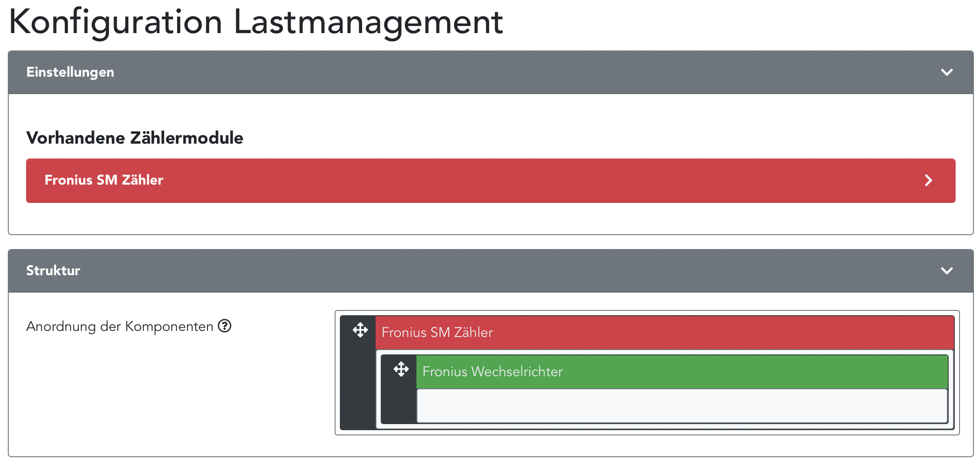Screen dimensions: 980x465
Task: Select Fronius Wechselrichter in structure tree
Action: point(492,372)
